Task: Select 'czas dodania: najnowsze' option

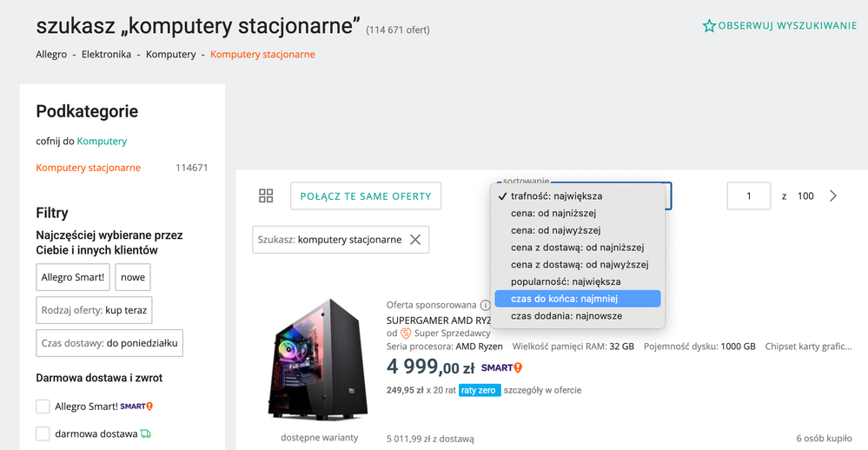Action: (566, 316)
